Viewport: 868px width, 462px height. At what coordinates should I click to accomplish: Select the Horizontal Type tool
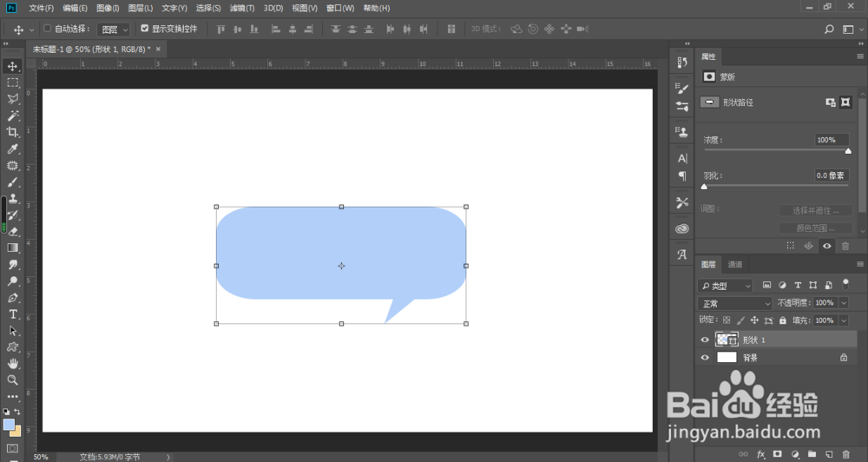pos(12,314)
